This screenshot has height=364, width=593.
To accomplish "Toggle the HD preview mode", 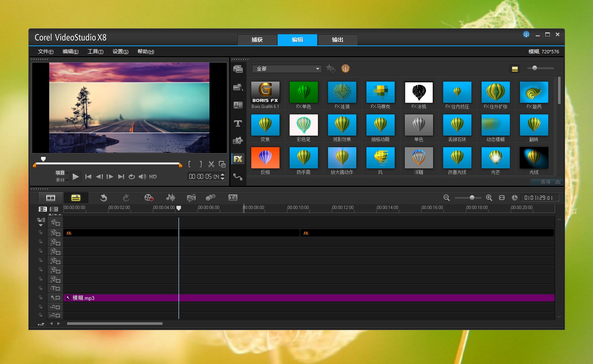I will click(153, 177).
